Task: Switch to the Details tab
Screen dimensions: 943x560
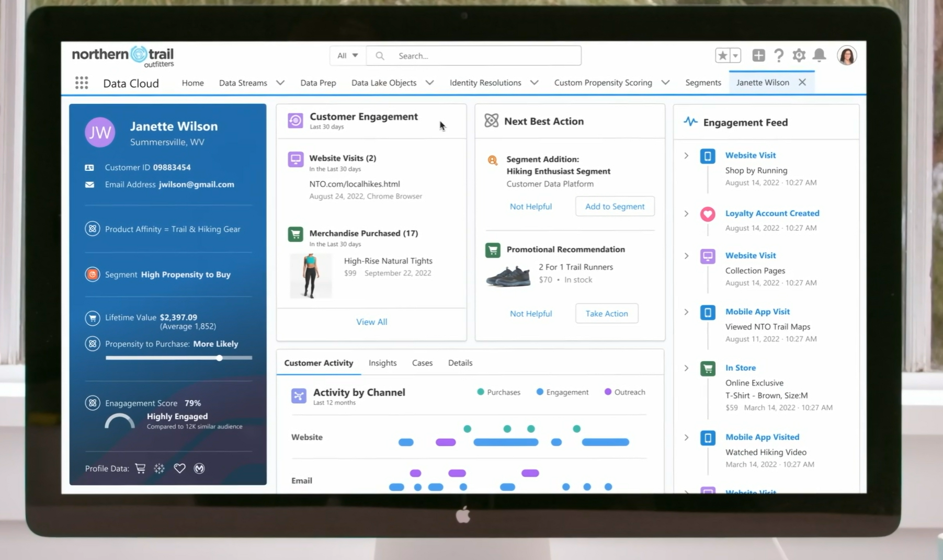Action: pos(460,363)
